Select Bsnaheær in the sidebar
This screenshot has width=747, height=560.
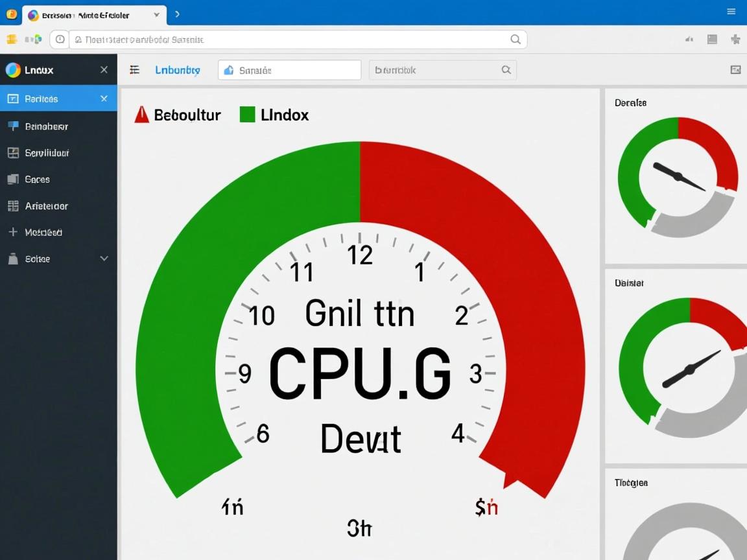(x=46, y=126)
